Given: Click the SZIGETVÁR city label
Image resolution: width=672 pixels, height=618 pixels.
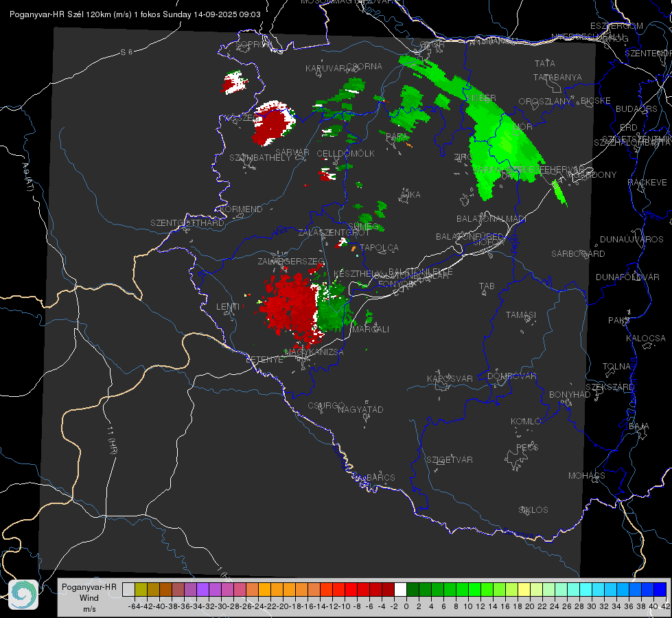Looking at the screenshot, I should (x=450, y=460).
